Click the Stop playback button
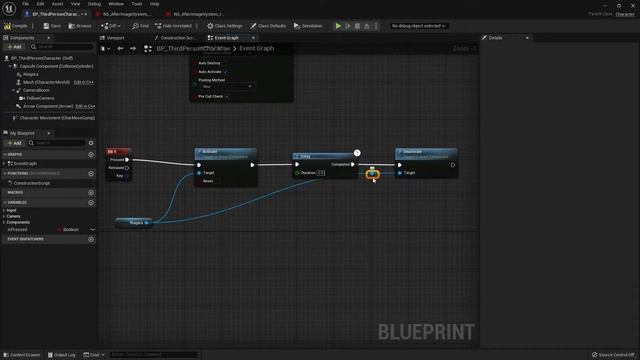Viewport: 640px width, 360px height. point(357,26)
